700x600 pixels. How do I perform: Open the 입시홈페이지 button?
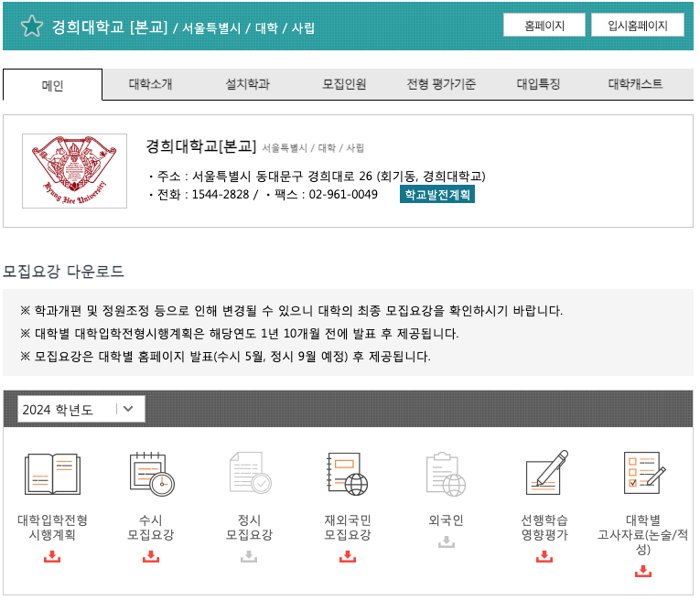pyautogui.click(x=638, y=25)
